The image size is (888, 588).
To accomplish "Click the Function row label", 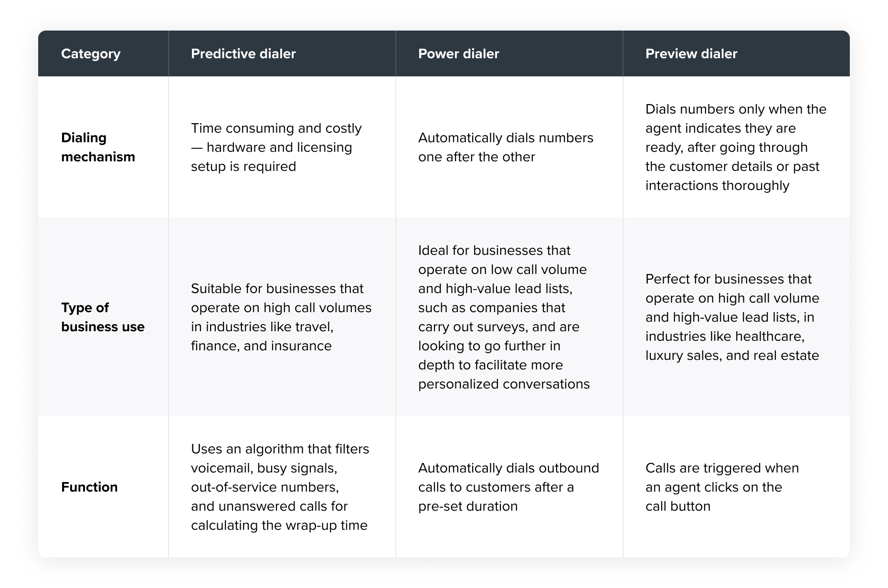I will [x=89, y=487].
